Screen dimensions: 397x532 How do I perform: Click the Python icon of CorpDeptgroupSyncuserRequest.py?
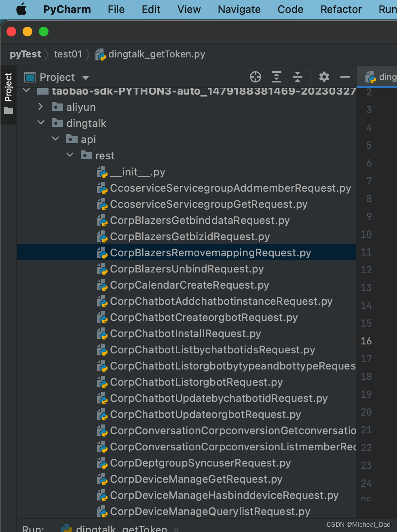point(102,463)
